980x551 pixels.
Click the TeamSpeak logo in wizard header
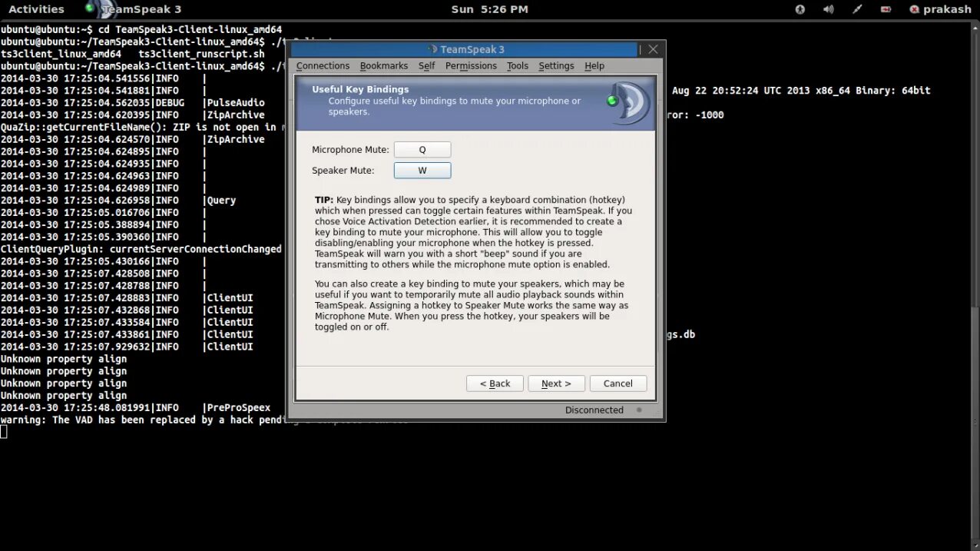(630, 102)
